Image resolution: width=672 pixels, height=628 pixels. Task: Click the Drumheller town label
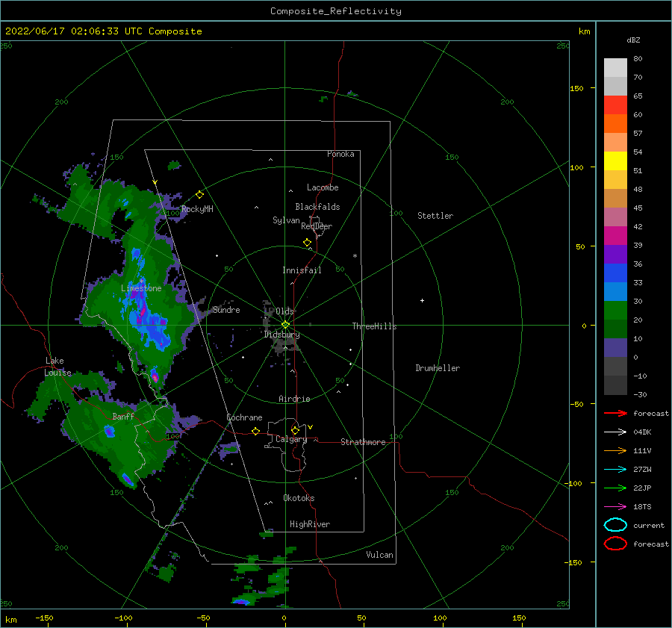[x=438, y=368]
